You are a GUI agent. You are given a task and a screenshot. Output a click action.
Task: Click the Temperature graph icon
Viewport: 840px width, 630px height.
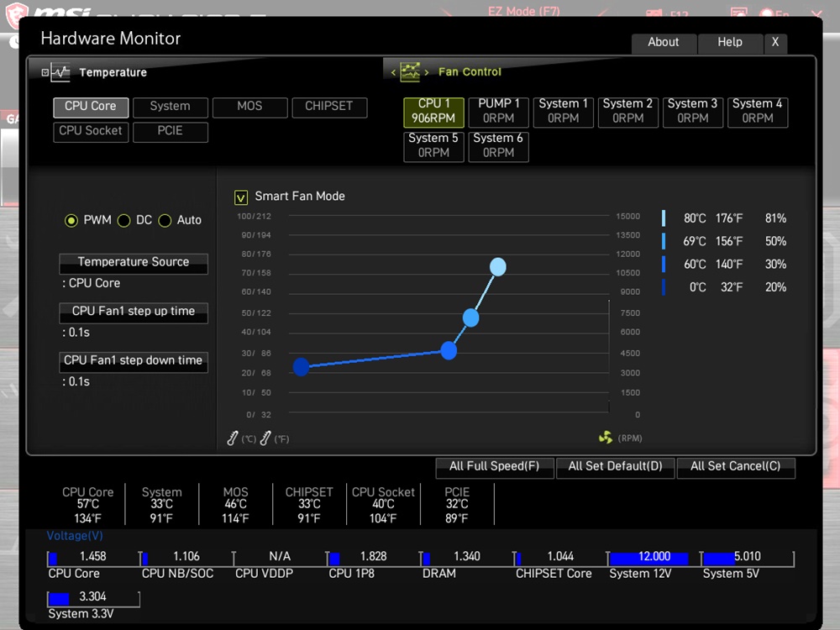(60, 72)
